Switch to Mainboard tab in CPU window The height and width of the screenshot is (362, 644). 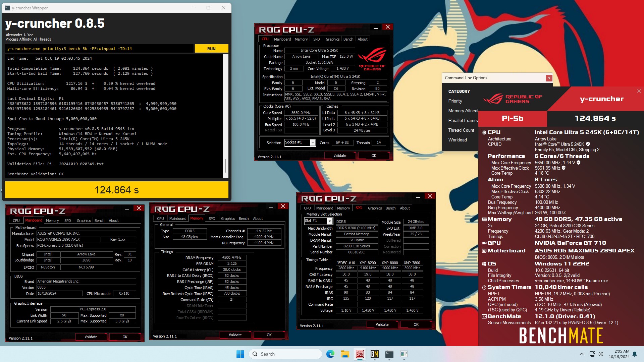pos(282,39)
